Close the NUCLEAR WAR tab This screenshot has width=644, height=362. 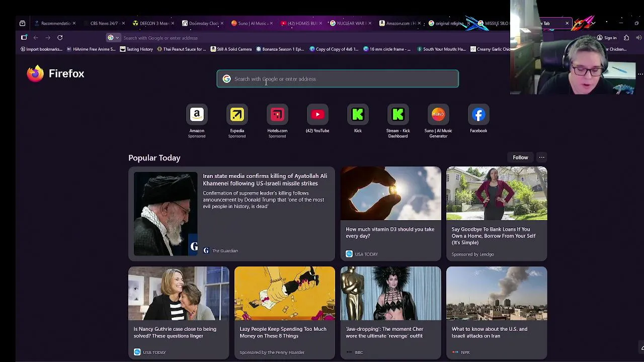point(370,23)
